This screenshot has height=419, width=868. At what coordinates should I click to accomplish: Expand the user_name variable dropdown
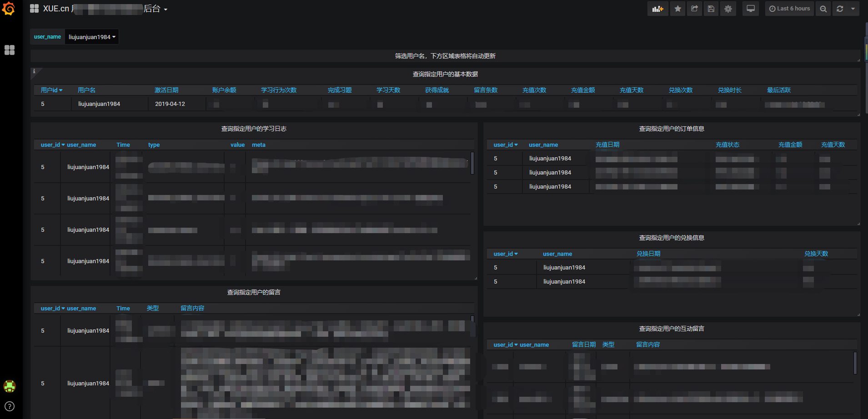click(92, 37)
